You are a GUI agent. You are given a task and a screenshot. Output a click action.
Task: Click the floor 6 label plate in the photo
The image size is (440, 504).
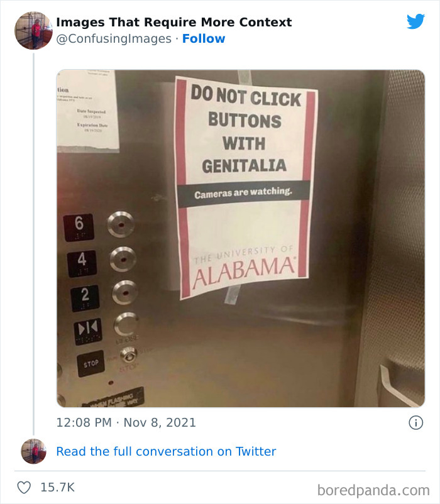[79, 227]
